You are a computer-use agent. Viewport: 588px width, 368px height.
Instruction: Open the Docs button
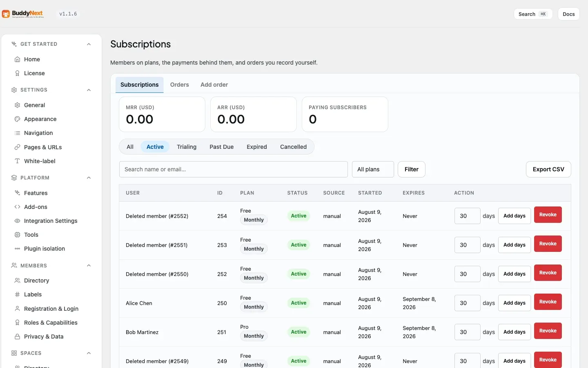569,14
